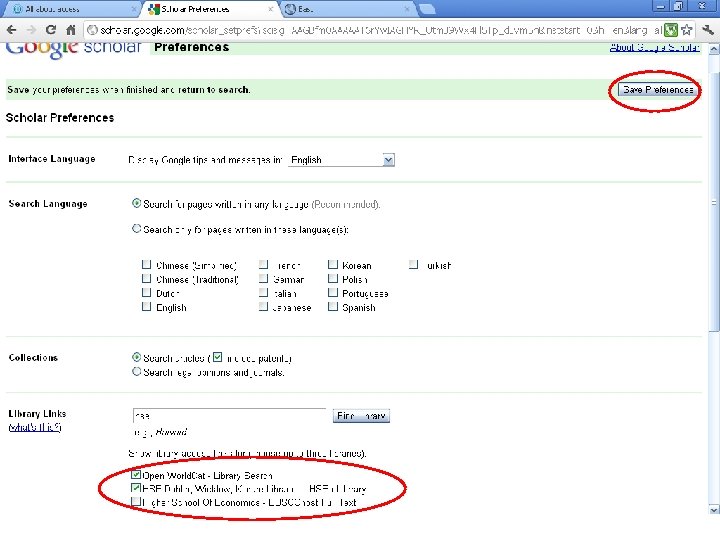Screen dimensions: 720x540
Task: Click the scrollbar up arrow
Action: [x=714, y=48]
